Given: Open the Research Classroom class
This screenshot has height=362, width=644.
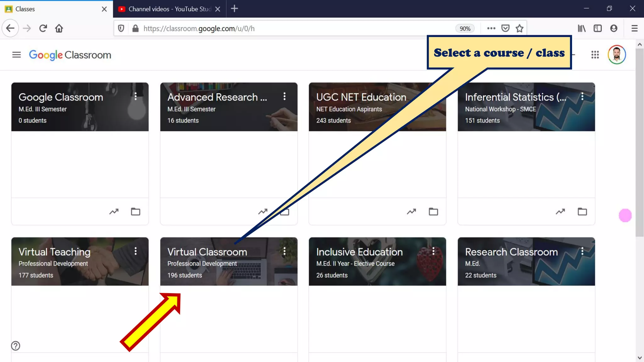Looking at the screenshot, I should coord(511,252).
